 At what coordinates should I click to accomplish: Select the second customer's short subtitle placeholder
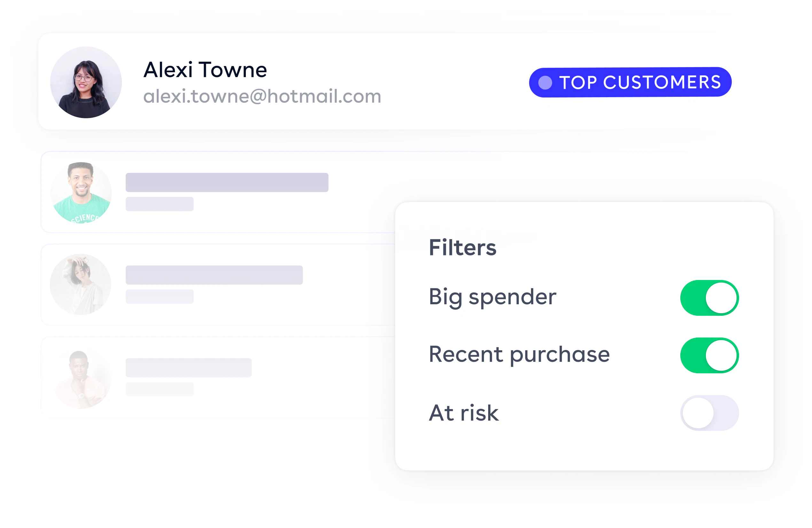tap(159, 204)
